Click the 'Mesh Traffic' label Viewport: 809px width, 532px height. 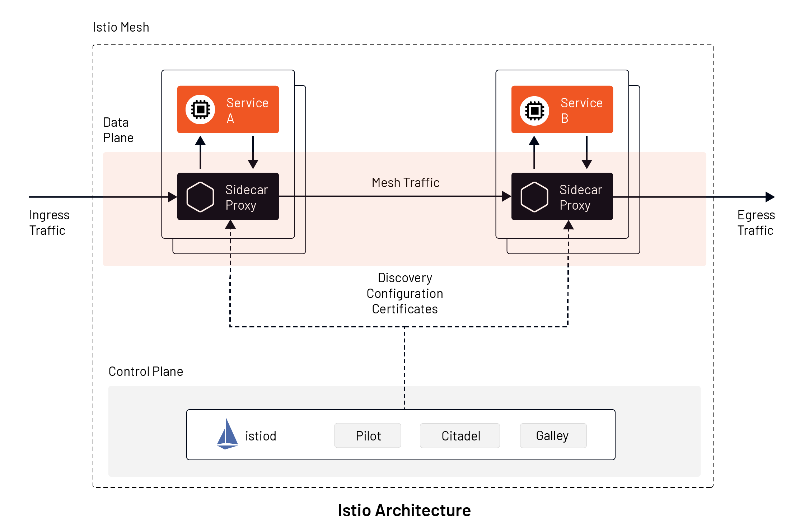pyautogui.click(x=406, y=183)
